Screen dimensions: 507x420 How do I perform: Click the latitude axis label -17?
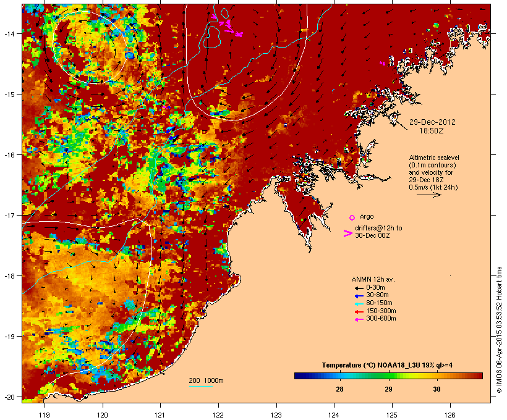[x=9, y=215]
